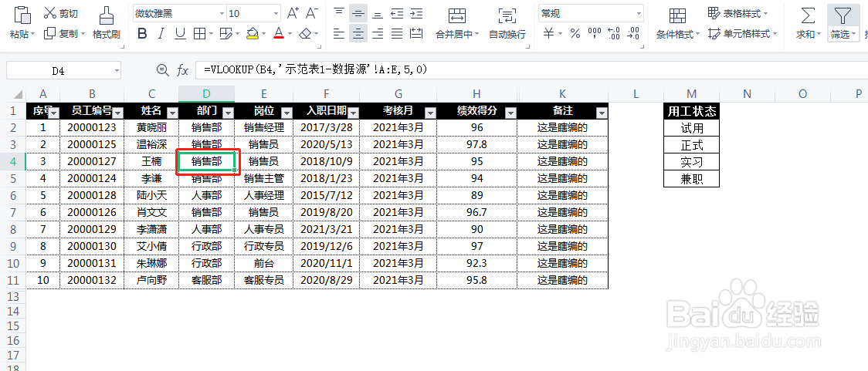Open the filter dropdown for 部门 column

pyautogui.click(x=228, y=113)
